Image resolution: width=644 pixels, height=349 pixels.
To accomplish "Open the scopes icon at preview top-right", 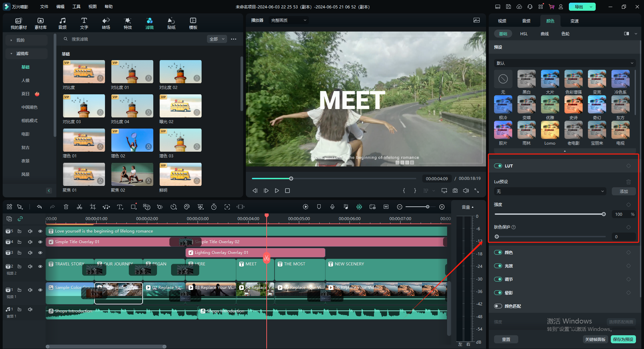I will click(x=477, y=20).
